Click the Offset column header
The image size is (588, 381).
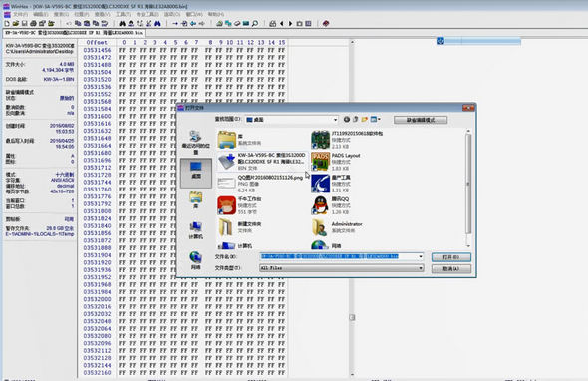97,43
